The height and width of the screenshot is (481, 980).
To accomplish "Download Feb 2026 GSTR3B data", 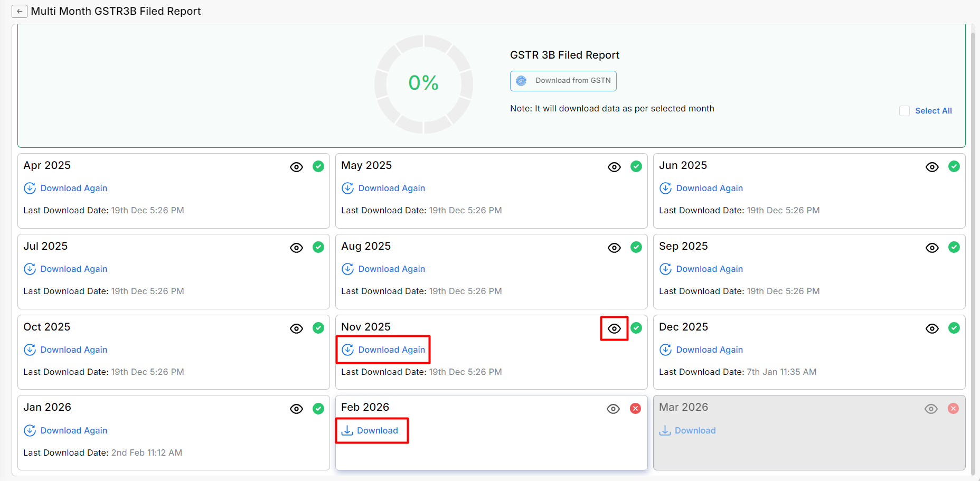I will (x=371, y=431).
